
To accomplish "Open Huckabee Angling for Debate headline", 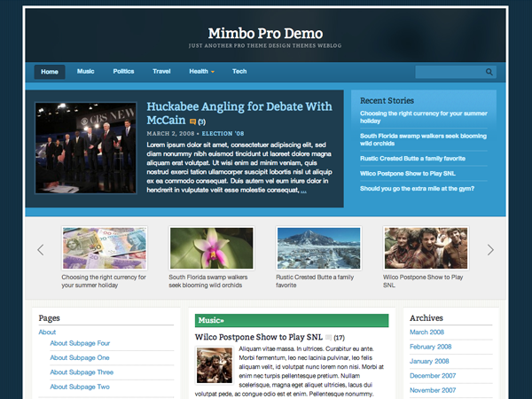I will (239, 113).
